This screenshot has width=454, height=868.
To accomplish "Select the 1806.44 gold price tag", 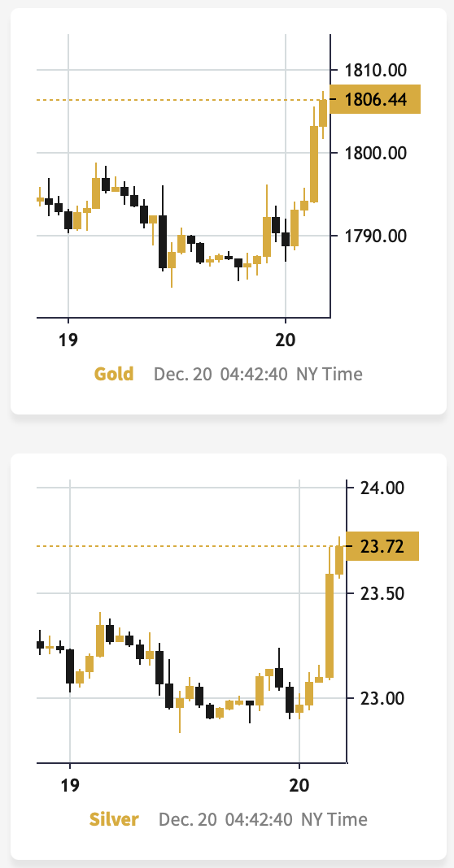I will tap(375, 100).
